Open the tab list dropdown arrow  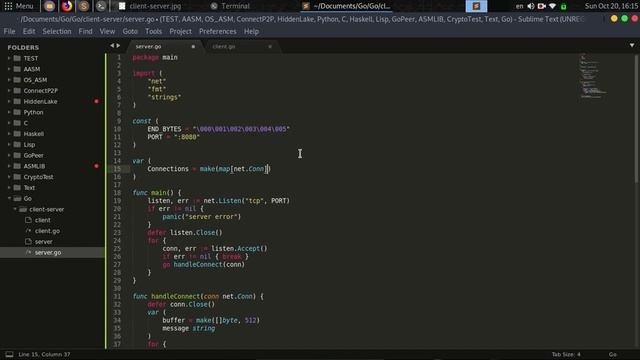(x=632, y=45)
